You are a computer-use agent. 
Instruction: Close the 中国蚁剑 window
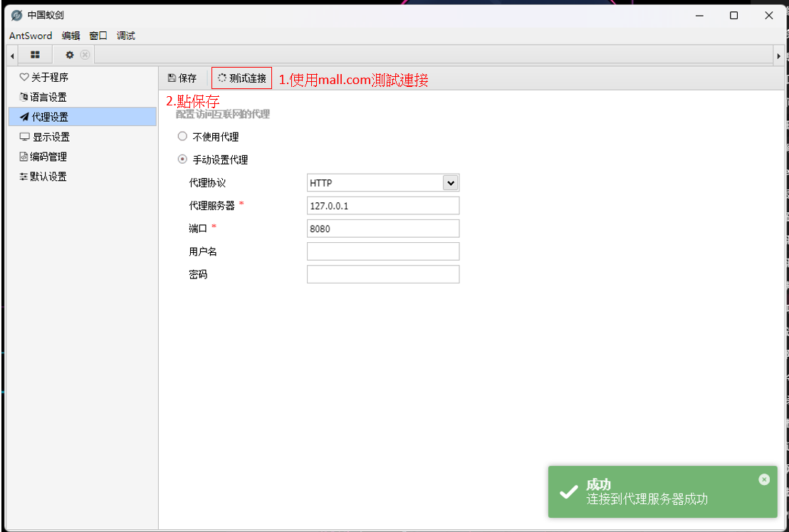pyautogui.click(x=768, y=16)
